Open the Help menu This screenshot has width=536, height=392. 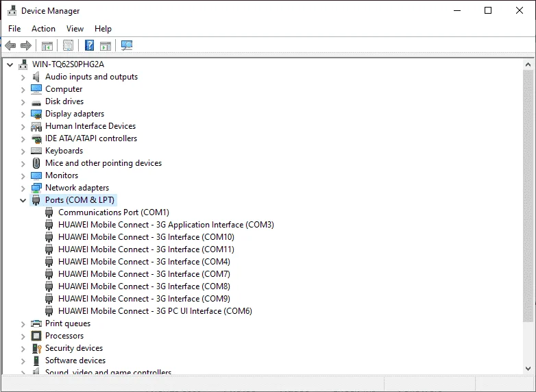[x=103, y=29]
